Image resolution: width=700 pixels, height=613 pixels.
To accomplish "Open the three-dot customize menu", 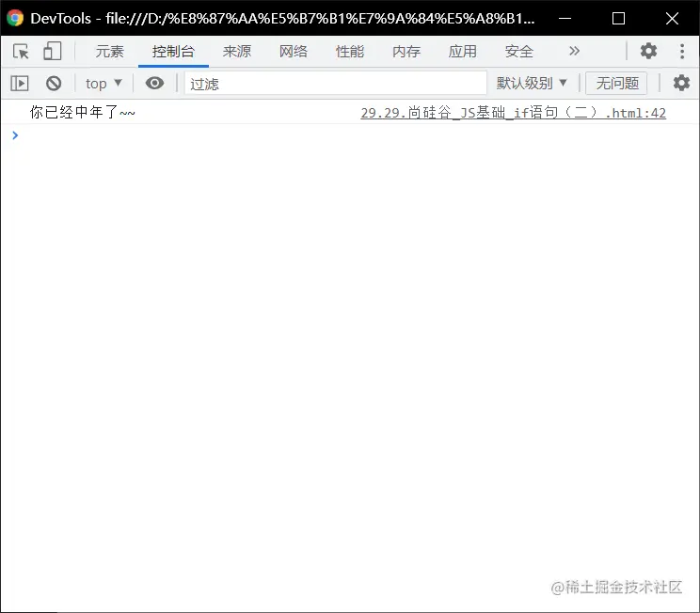I will tap(682, 51).
